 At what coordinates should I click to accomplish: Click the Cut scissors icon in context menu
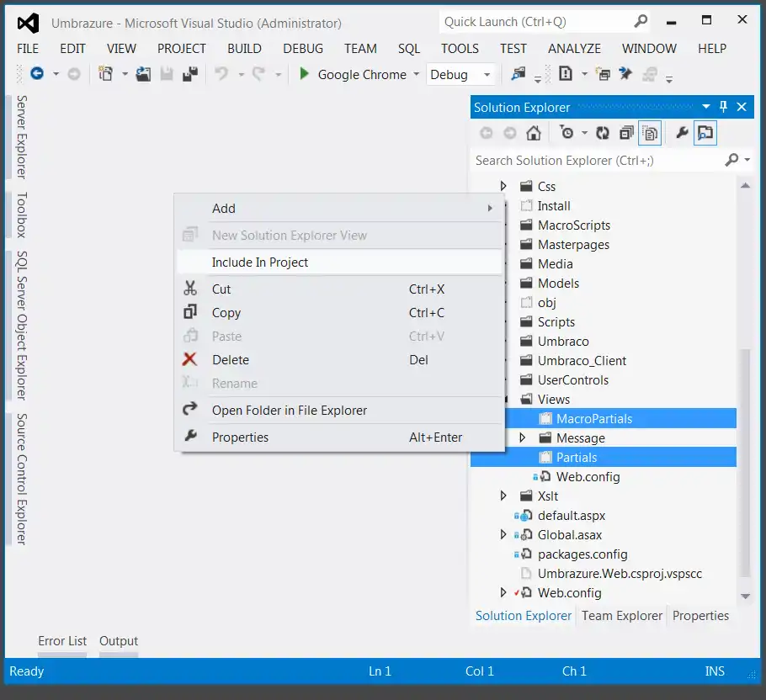190,289
